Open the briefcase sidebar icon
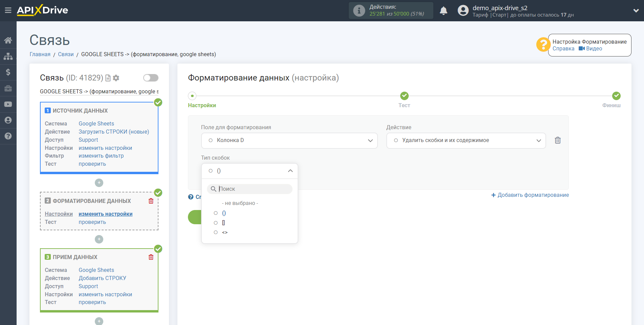 click(8, 88)
